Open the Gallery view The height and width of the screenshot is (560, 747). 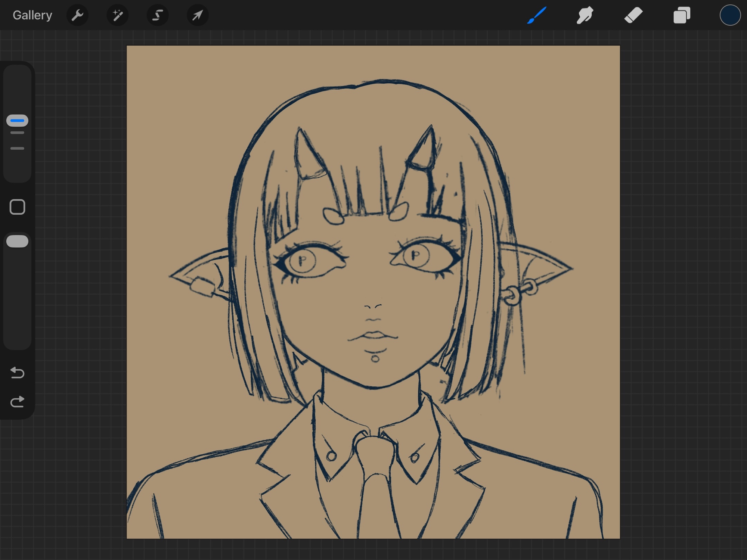pyautogui.click(x=32, y=15)
